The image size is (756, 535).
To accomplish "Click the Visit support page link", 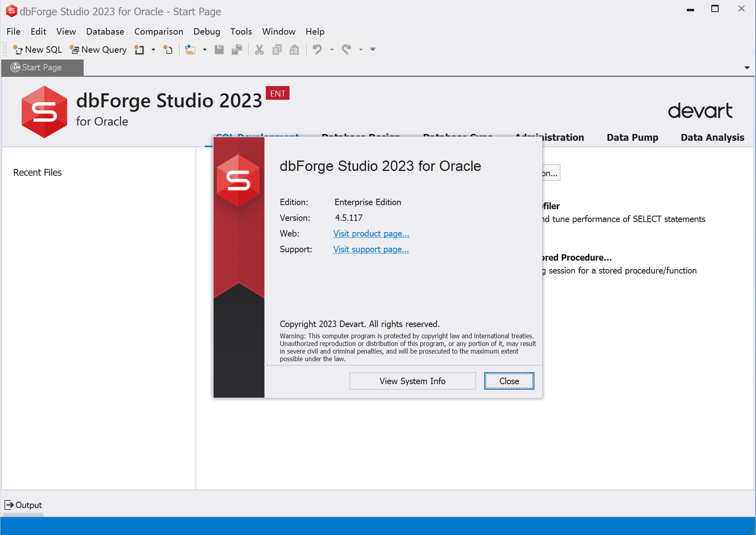I will point(371,249).
